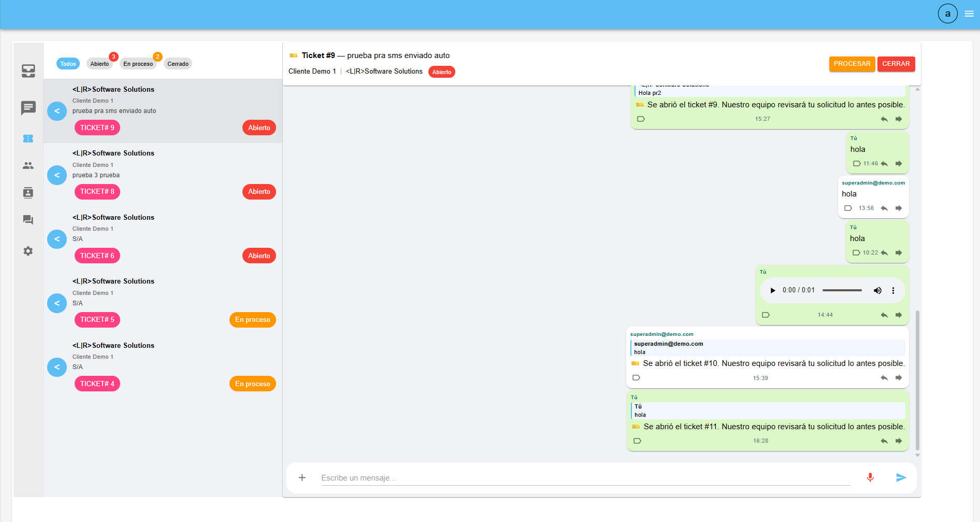Click the PROCESAR button
The image size is (980, 522).
(x=852, y=64)
